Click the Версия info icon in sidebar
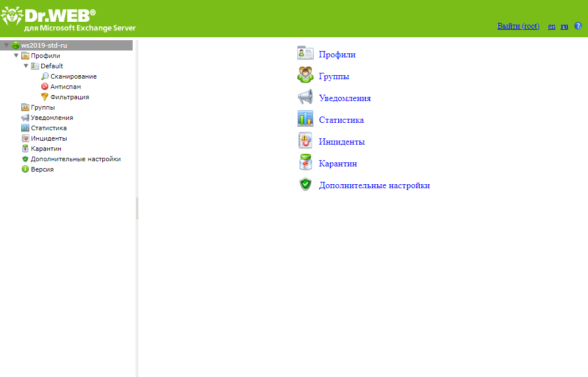This screenshot has height=377, width=588. click(x=25, y=169)
